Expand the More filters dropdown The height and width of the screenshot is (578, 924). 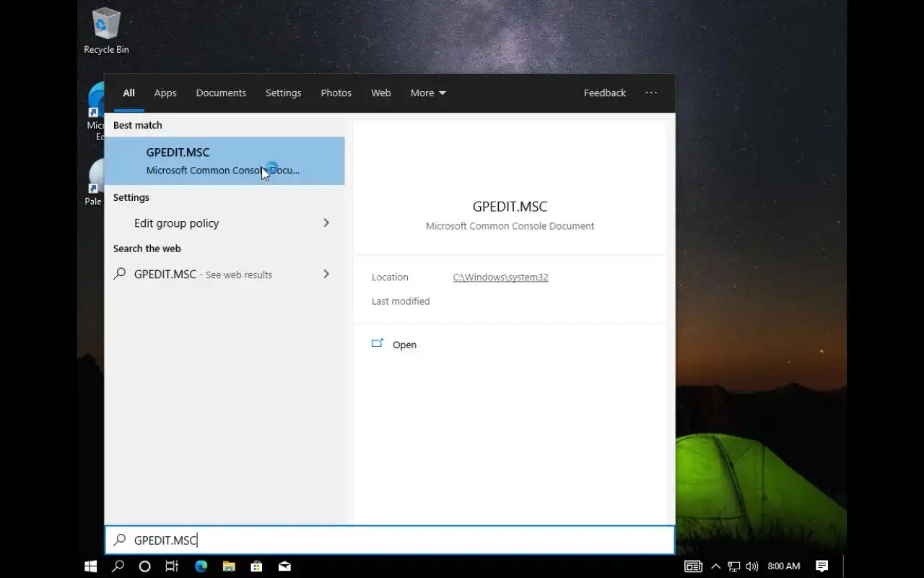tap(428, 92)
